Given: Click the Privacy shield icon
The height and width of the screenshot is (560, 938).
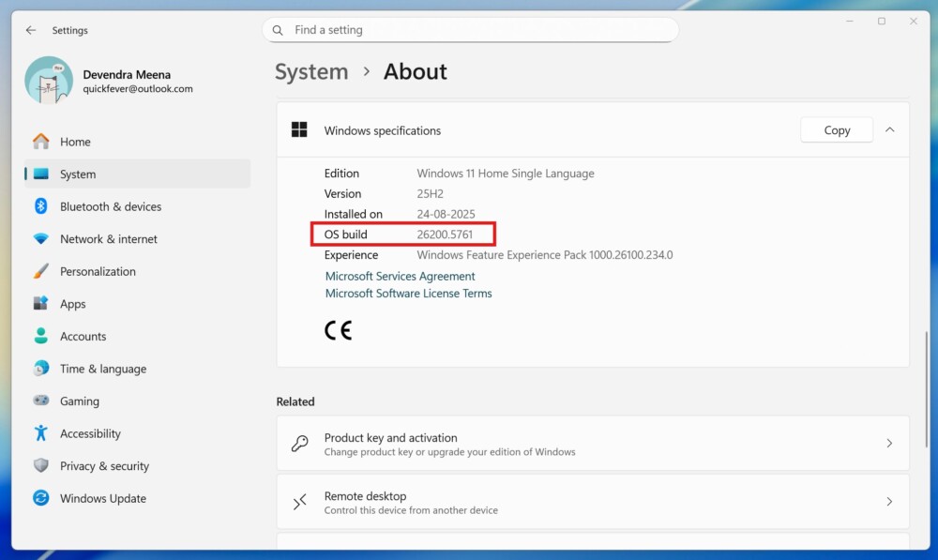Looking at the screenshot, I should point(40,465).
